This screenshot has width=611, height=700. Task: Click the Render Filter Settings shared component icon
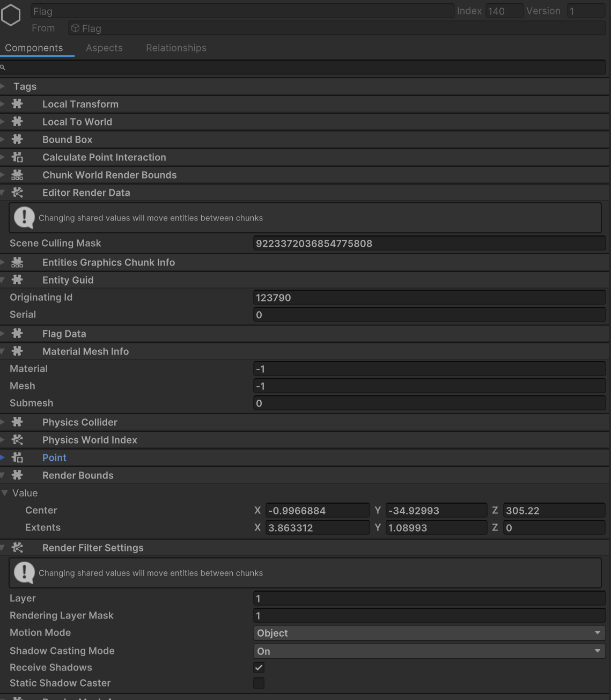[x=17, y=547]
